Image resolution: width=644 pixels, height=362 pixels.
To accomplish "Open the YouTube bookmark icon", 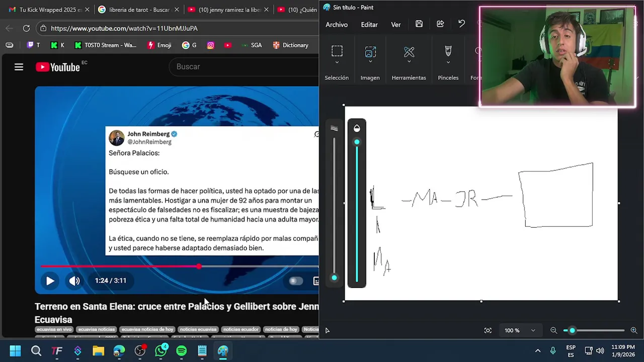I will tap(228, 45).
